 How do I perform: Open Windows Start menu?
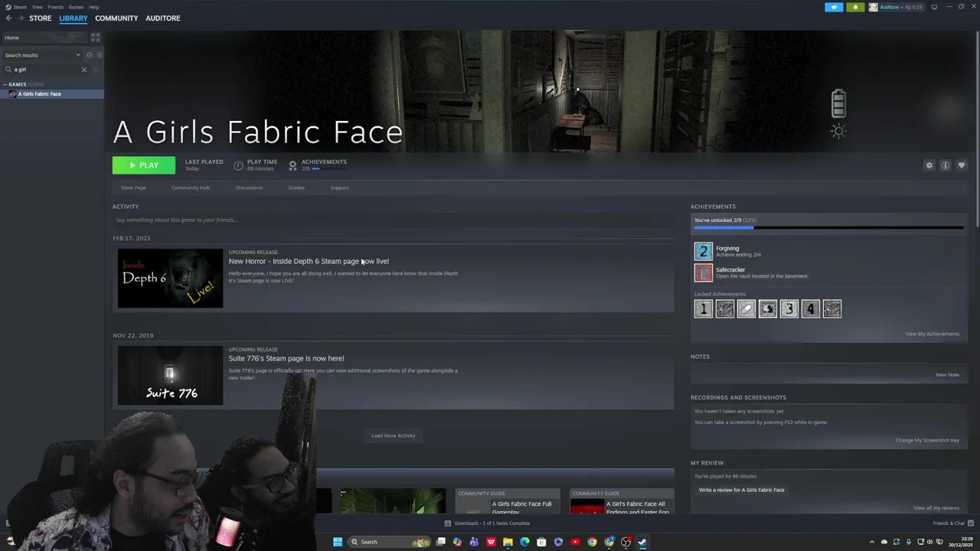[x=338, y=542]
